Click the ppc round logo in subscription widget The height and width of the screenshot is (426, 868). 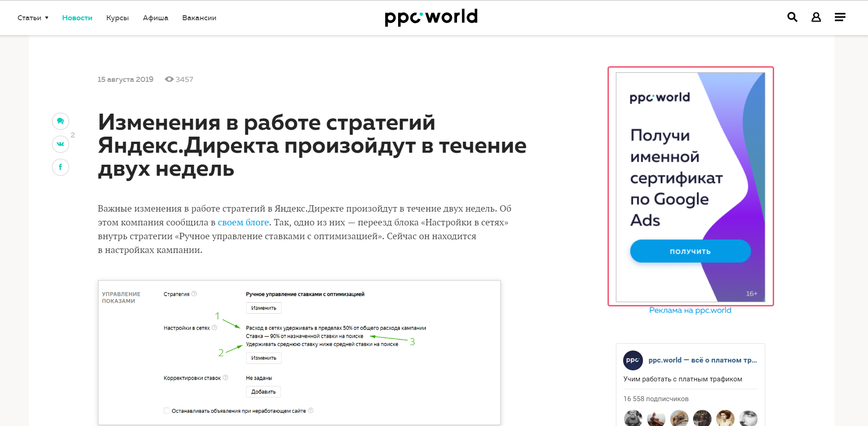click(633, 360)
